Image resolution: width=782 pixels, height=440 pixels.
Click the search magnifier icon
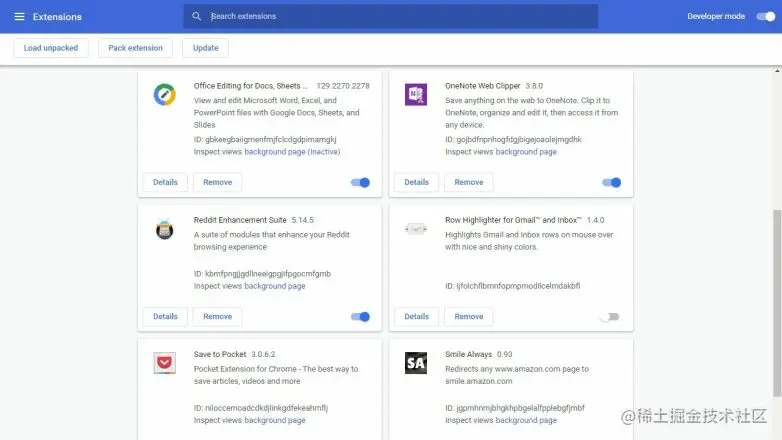(196, 16)
